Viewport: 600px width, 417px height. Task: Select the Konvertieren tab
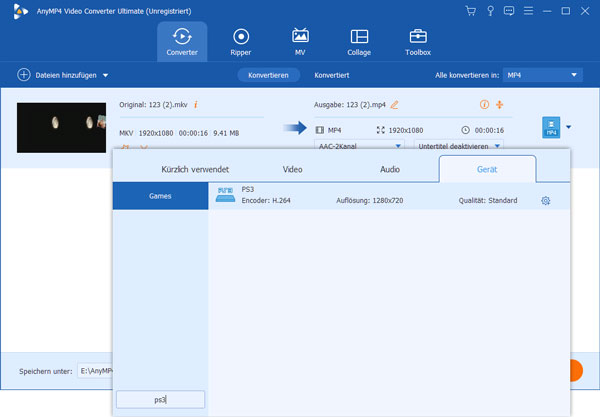(268, 75)
